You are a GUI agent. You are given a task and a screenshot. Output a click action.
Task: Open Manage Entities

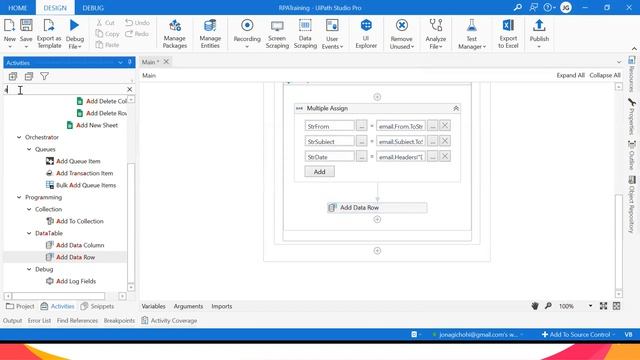point(210,34)
